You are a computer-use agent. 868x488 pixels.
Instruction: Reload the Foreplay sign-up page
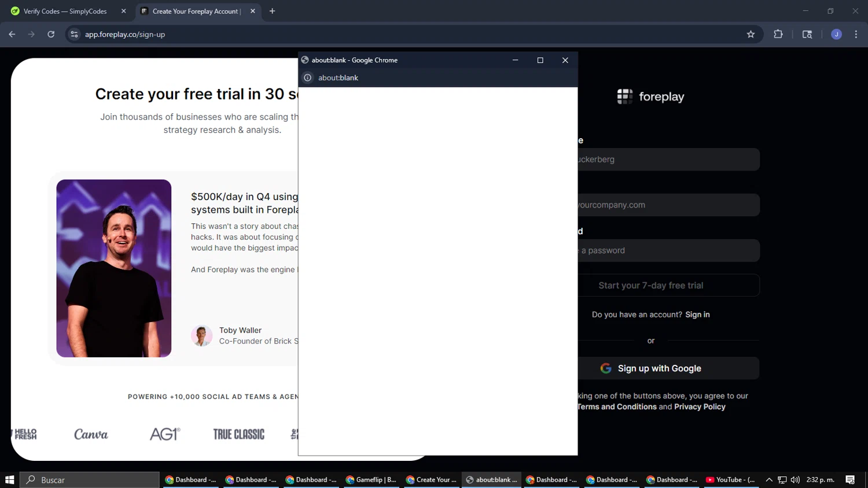51,35
